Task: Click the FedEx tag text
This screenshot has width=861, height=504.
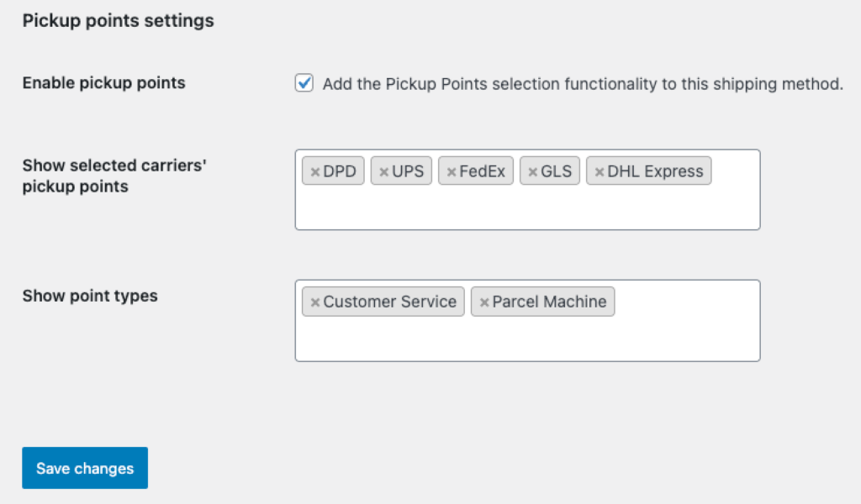Action: [x=482, y=171]
